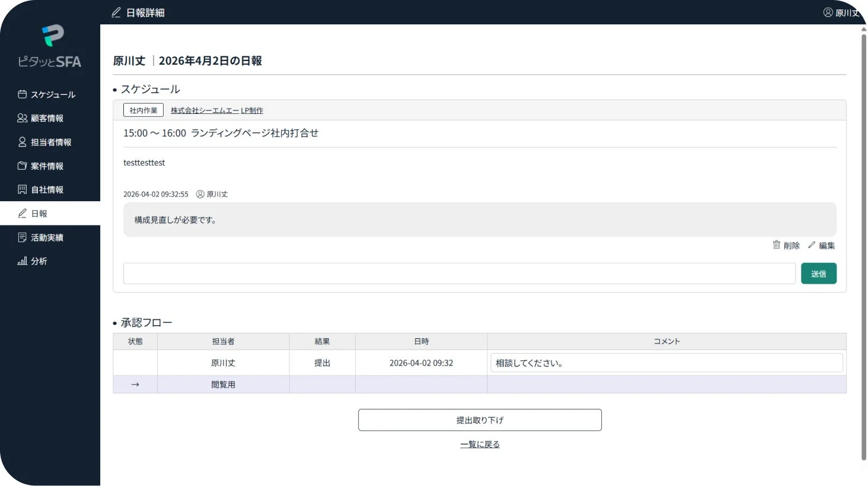Open the LP制作 link
The width and height of the screenshot is (868, 486).
[252, 110]
